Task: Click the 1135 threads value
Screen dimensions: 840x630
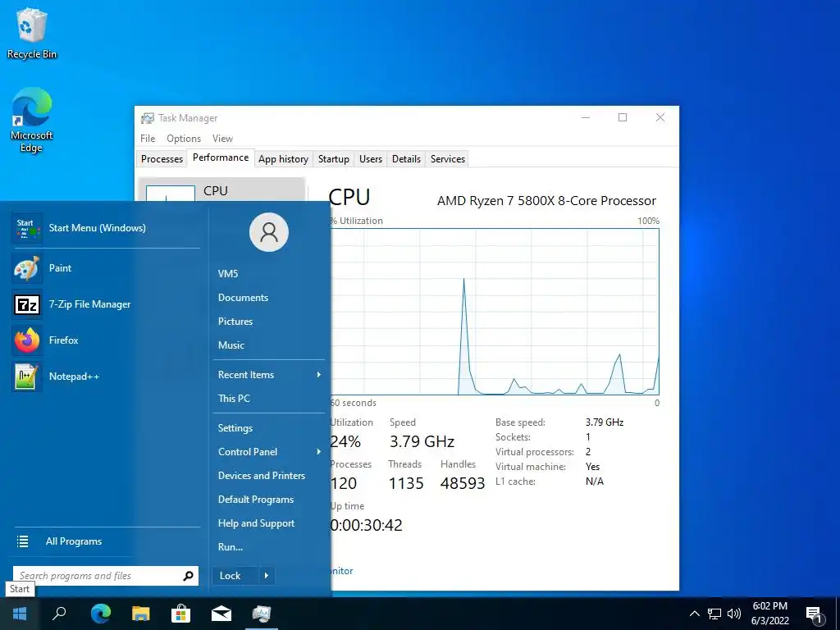Action: (x=405, y=483)
